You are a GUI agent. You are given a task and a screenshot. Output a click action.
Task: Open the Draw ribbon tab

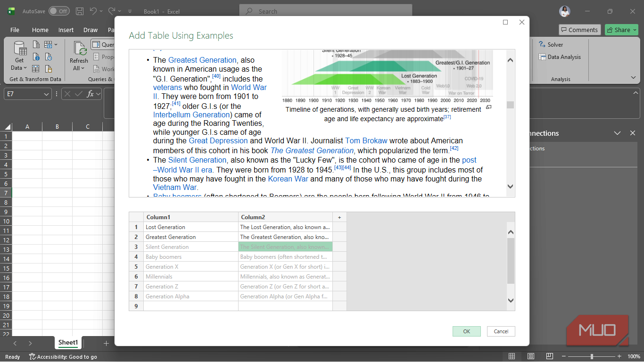point(91,30)
